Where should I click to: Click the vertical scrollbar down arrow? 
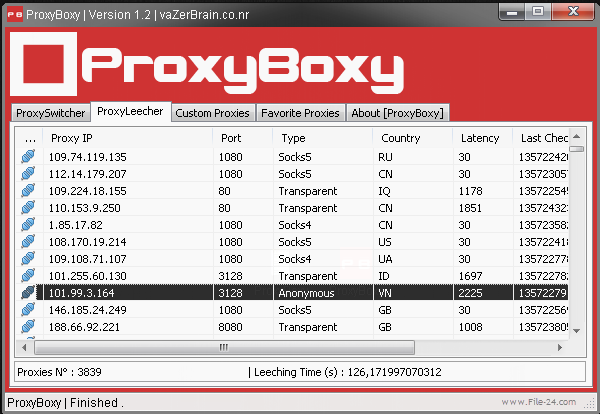coord(577,331)
